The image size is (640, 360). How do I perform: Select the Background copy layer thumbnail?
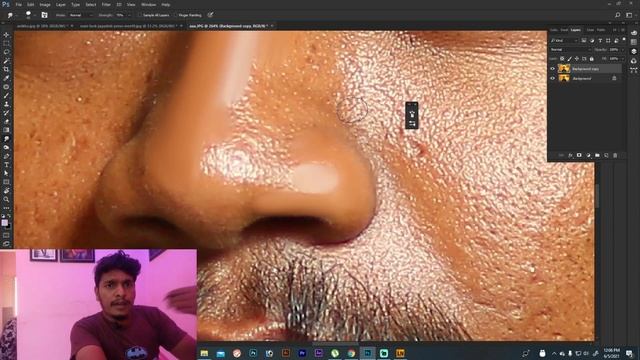coord(564,69)
